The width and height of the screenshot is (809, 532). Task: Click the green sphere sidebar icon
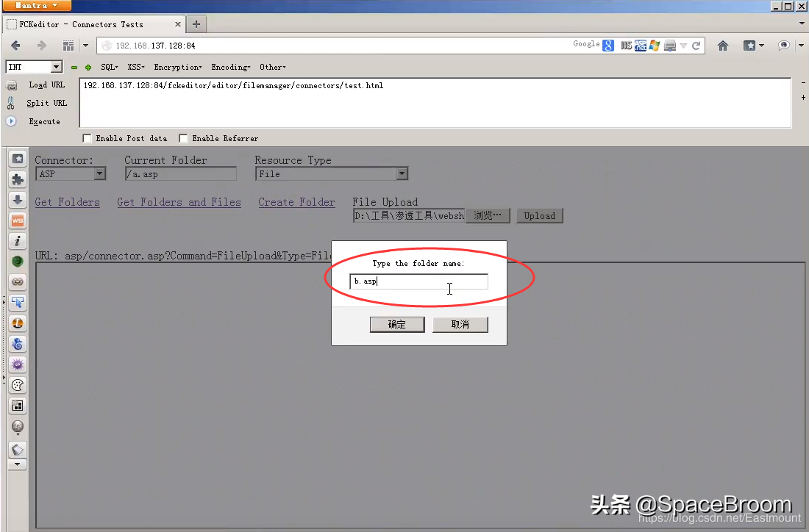coord(18,262)
